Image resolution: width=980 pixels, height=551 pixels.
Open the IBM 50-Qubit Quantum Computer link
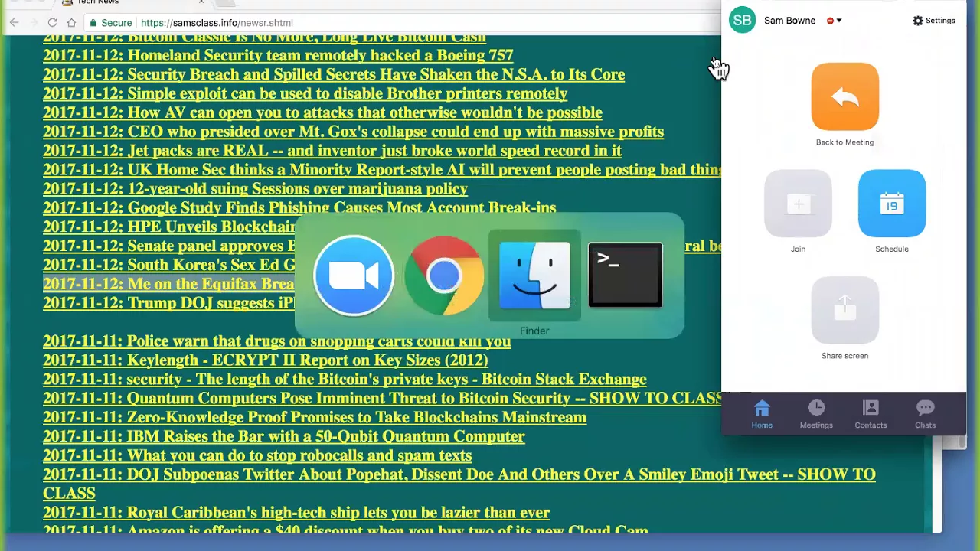click(284, 437)
